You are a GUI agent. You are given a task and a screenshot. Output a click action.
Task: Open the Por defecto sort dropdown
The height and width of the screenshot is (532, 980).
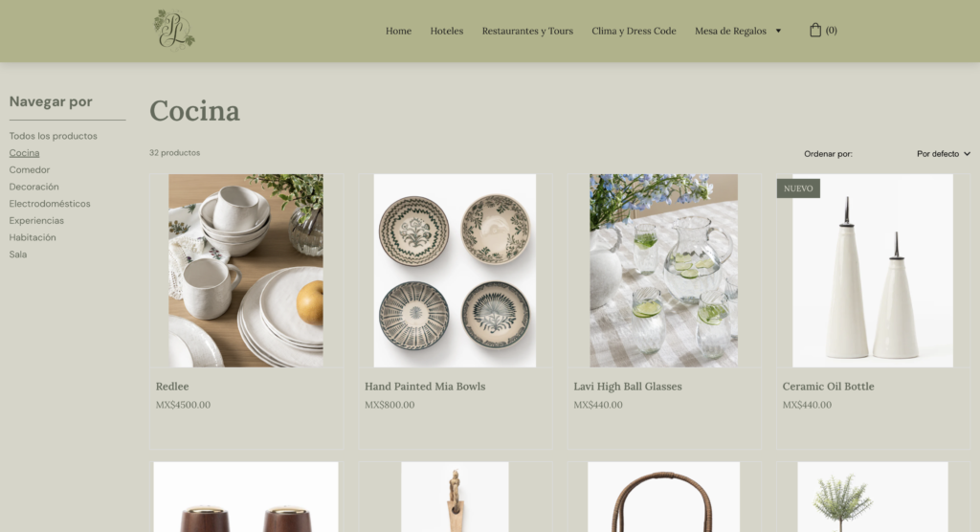point(943,154)
